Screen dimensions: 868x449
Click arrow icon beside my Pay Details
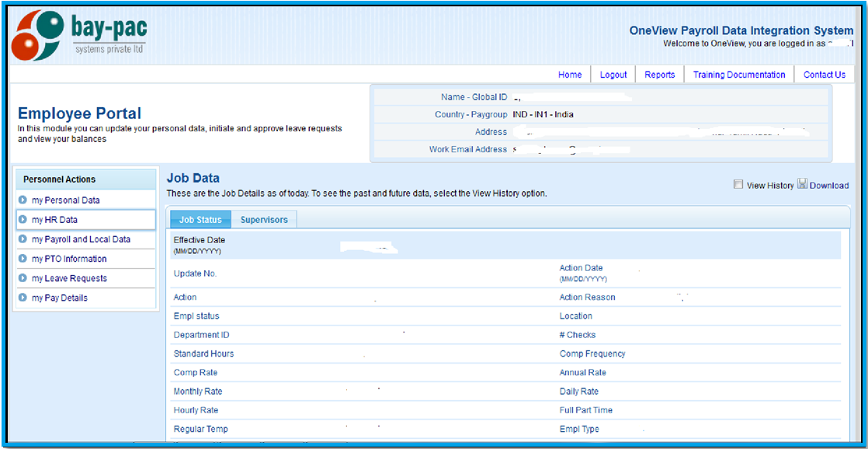click(23, 298)
